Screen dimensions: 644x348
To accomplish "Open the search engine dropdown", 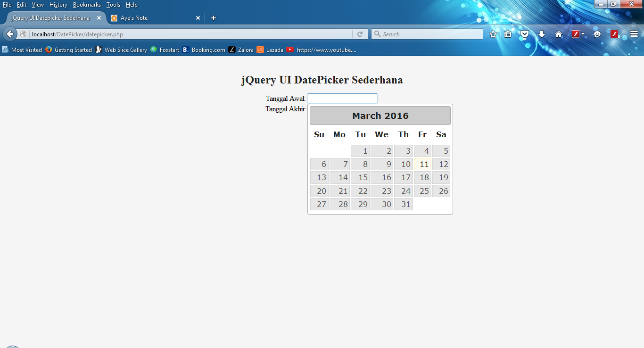I will click(x=377, y=33).
